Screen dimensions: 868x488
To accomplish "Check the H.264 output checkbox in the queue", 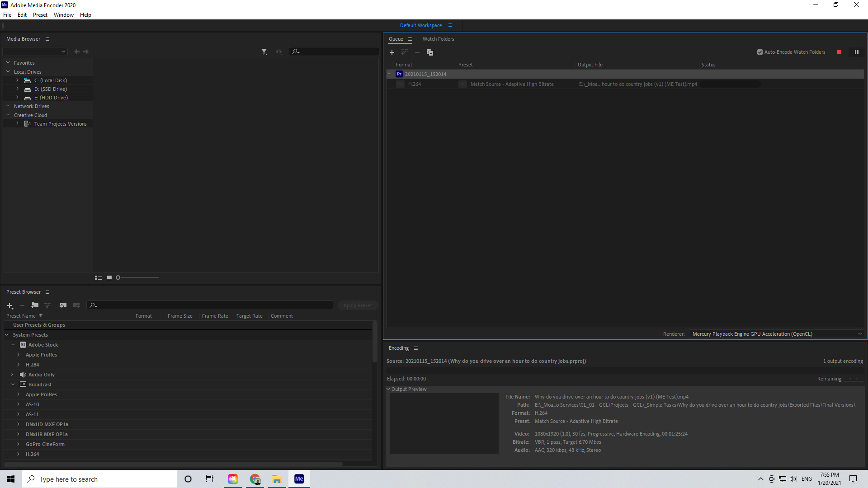I will [400, 84].
